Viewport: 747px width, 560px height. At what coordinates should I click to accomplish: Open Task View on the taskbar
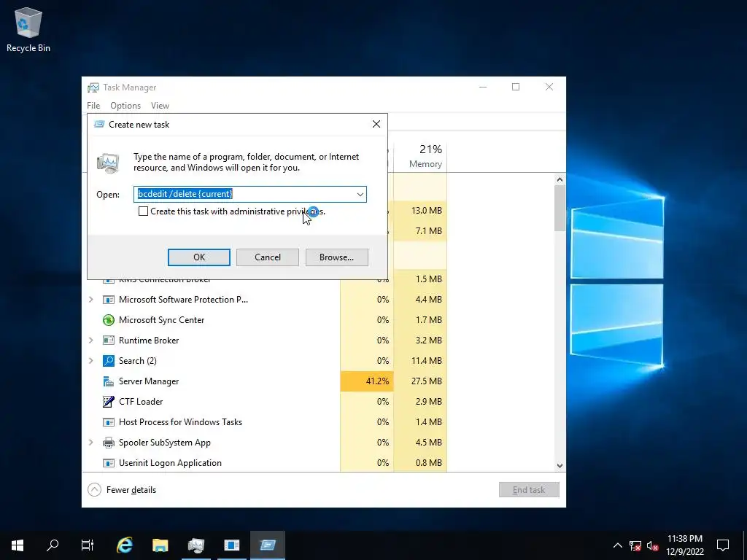[x=88, y=545]
